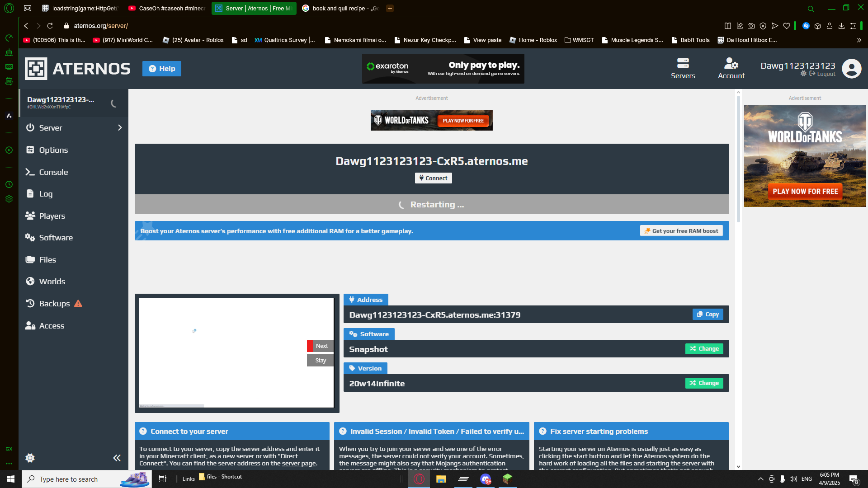Click the gear icon beside Logout
Screen dimensions: 868x488
tap(803, 74)
